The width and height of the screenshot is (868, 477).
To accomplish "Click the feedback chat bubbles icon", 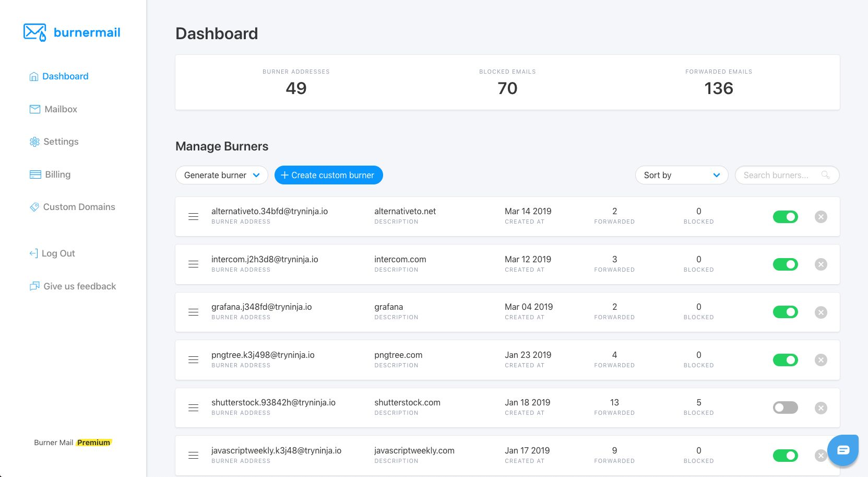I will [34, 286].
